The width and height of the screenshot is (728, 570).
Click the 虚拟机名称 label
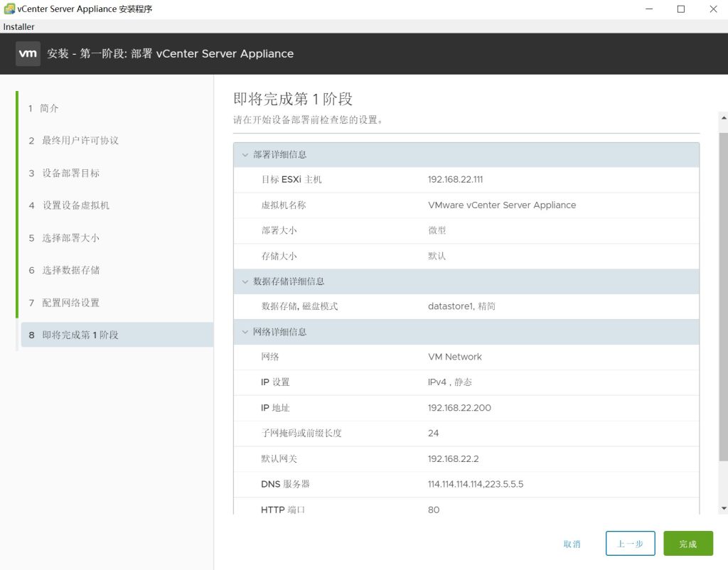point(283,205)
